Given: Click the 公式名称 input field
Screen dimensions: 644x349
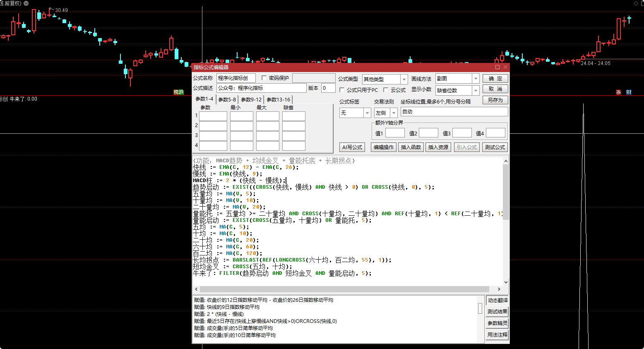Looking at the screenshot, I should point(236,78).
